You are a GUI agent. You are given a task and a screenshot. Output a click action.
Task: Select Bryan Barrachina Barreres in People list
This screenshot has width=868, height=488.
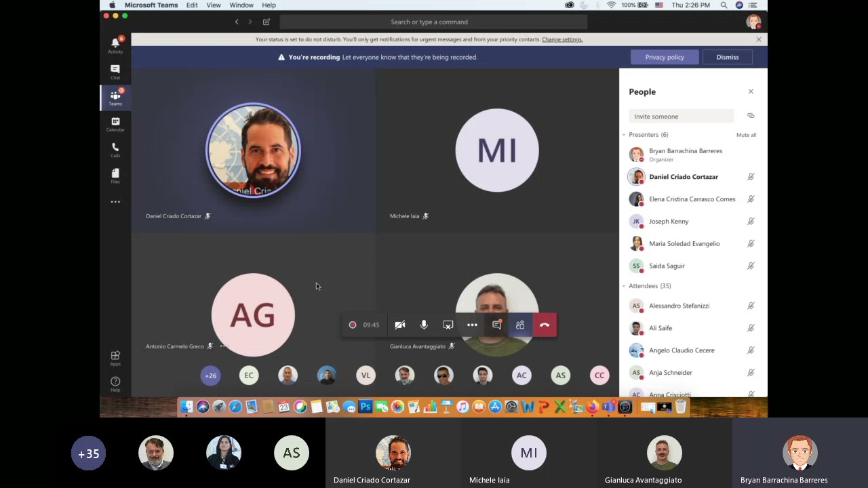(x=693, y=155)
